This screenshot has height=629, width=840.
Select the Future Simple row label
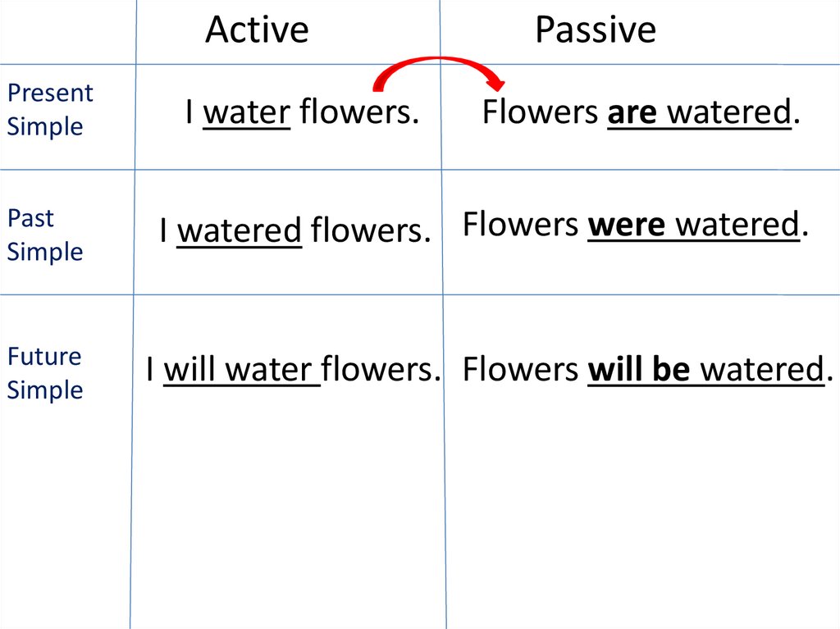pyautogui.click(x=45, y=373)
